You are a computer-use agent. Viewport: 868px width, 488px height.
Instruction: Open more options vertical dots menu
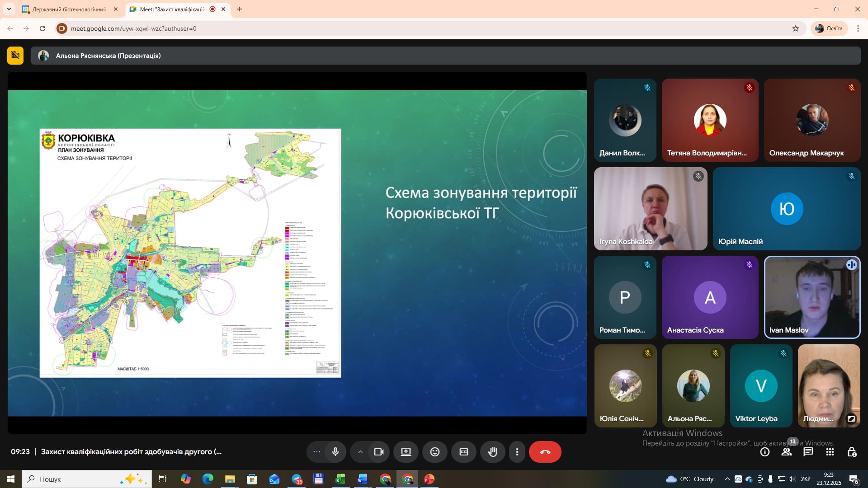point(517,452)
